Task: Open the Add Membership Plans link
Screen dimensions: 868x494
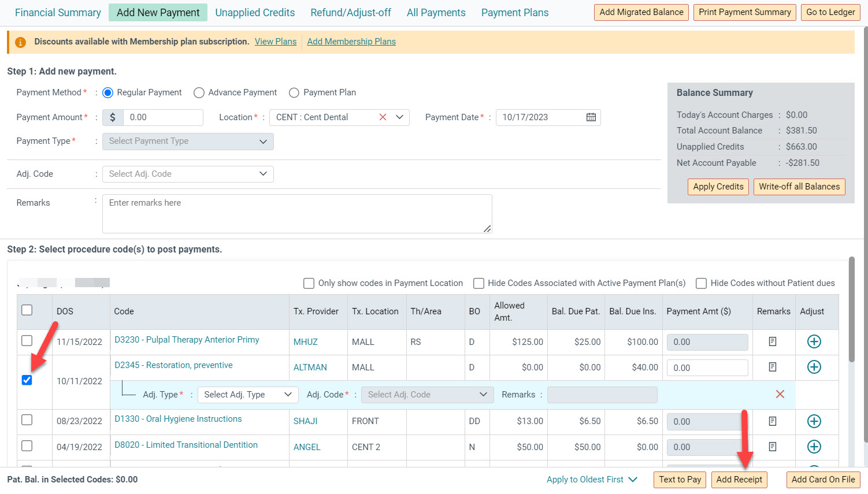Action: (x=351, y=42)
